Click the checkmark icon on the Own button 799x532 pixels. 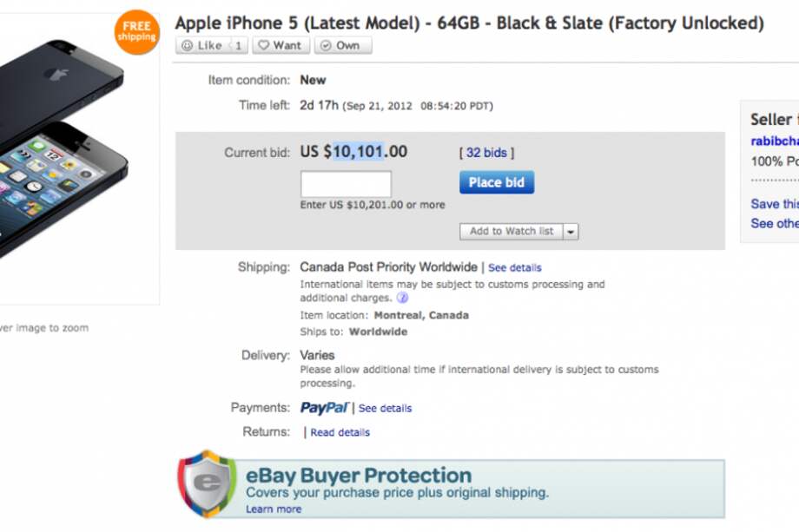[x=325, y=45]
